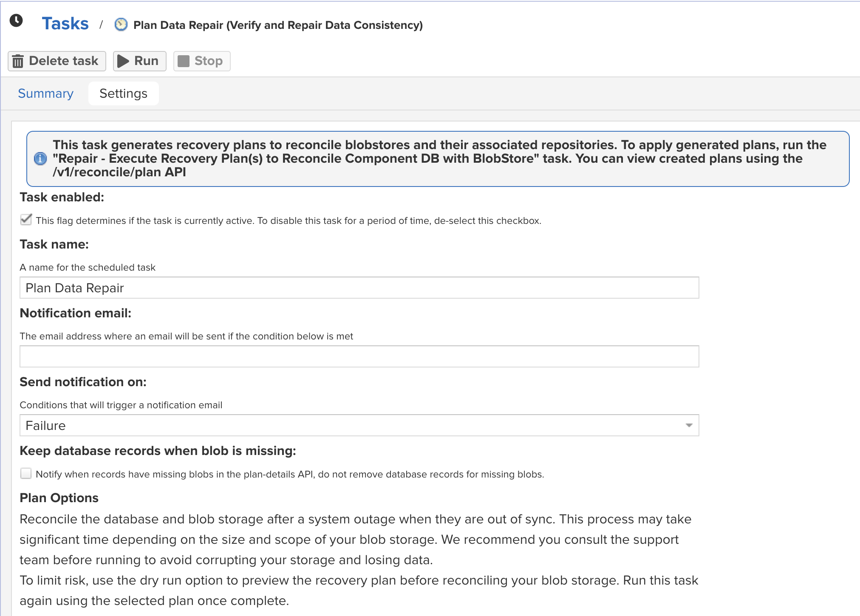Image resolution: width=860 pixels, height=616 pixels.
Task: Click the 'A name for the scheduled task' hint
Action: click(x=88, y=267)
